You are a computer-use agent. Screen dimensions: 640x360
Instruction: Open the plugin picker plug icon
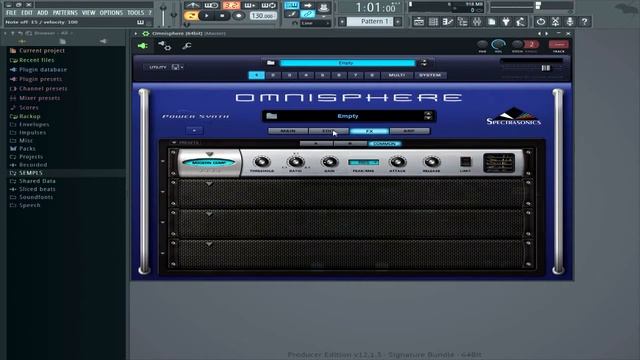[x=506, y=22]
